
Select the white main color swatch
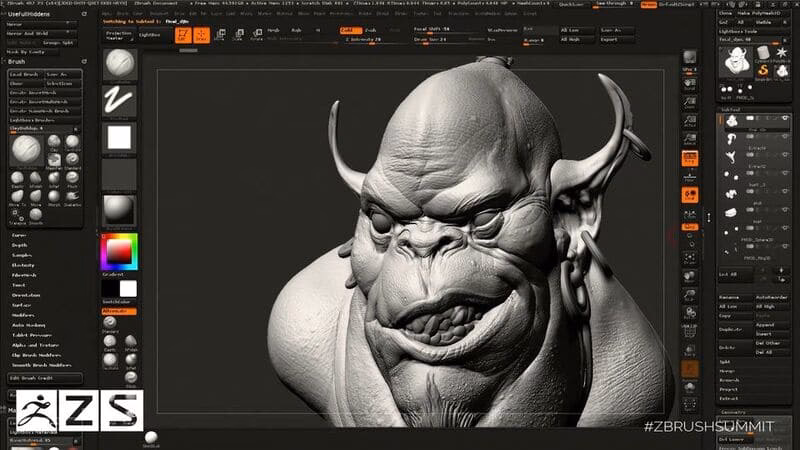click(x=128, y=289)
